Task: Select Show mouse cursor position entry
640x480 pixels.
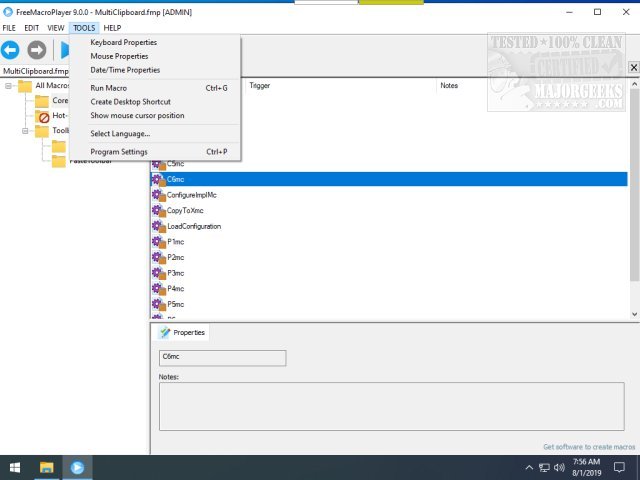Action: pos(155,116)
